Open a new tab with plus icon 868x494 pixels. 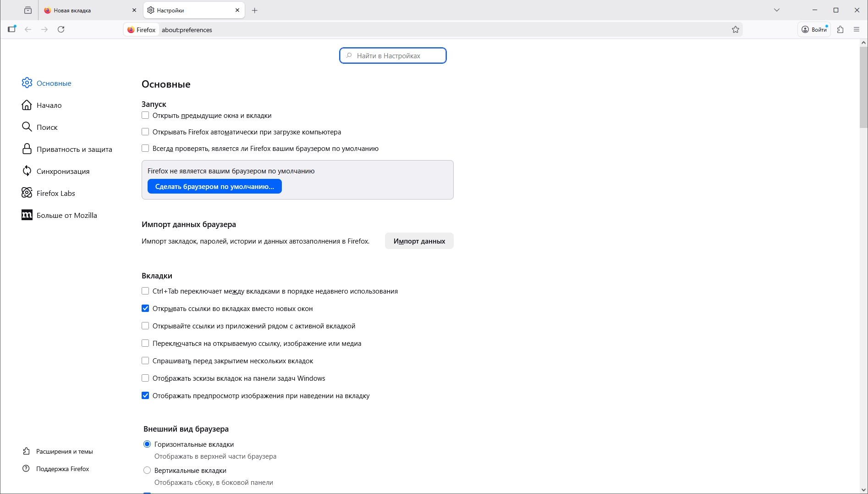tap(255, 10)
